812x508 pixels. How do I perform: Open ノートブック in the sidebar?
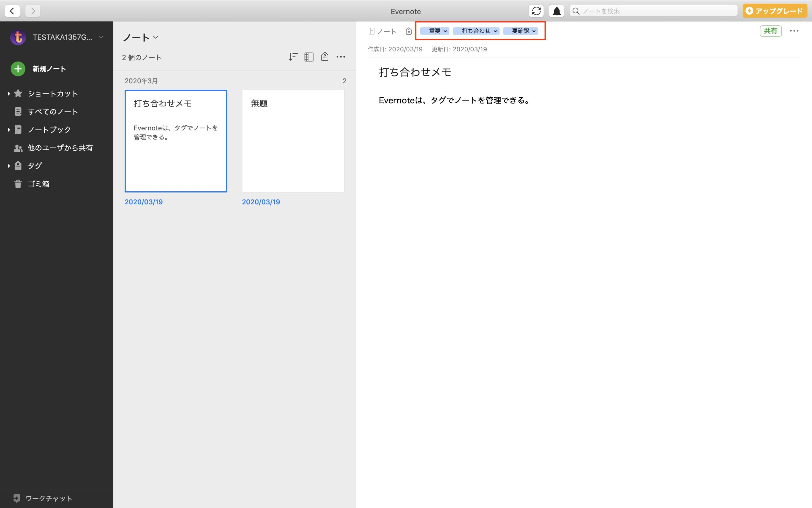click(49, 130)
